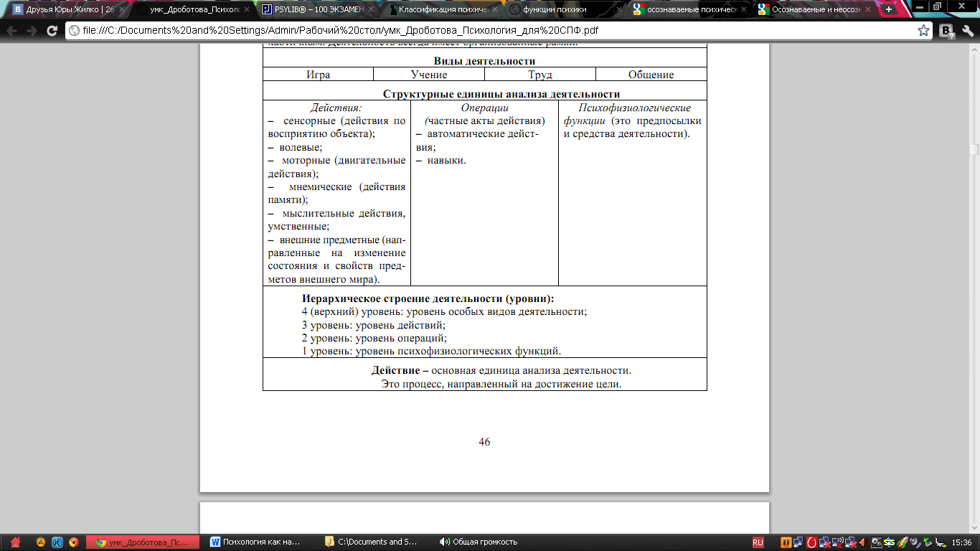This screenshot has width=980, height=551.
Task: Click the 15:36 system clock
Action: (x=962, y=542)
